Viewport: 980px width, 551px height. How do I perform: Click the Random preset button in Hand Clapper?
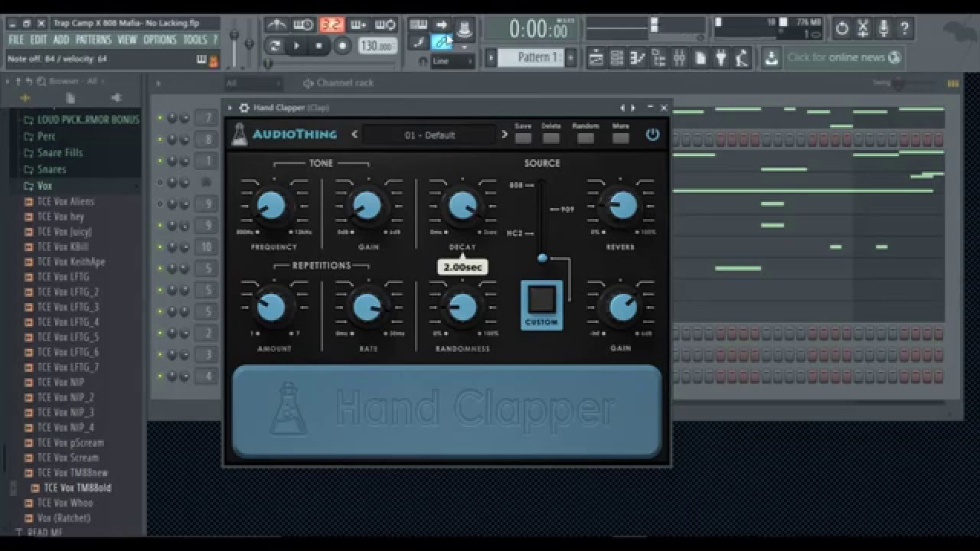click(586, 138)
